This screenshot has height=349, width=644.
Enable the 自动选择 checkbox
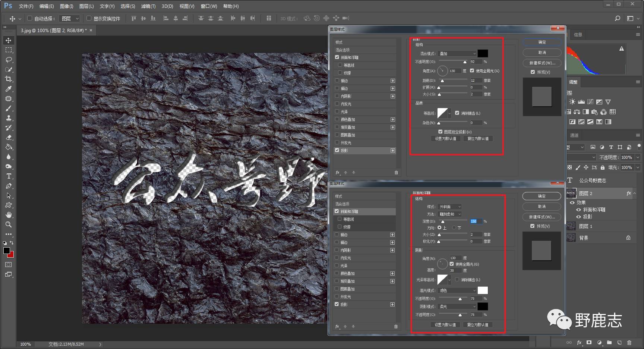[30, 18]
